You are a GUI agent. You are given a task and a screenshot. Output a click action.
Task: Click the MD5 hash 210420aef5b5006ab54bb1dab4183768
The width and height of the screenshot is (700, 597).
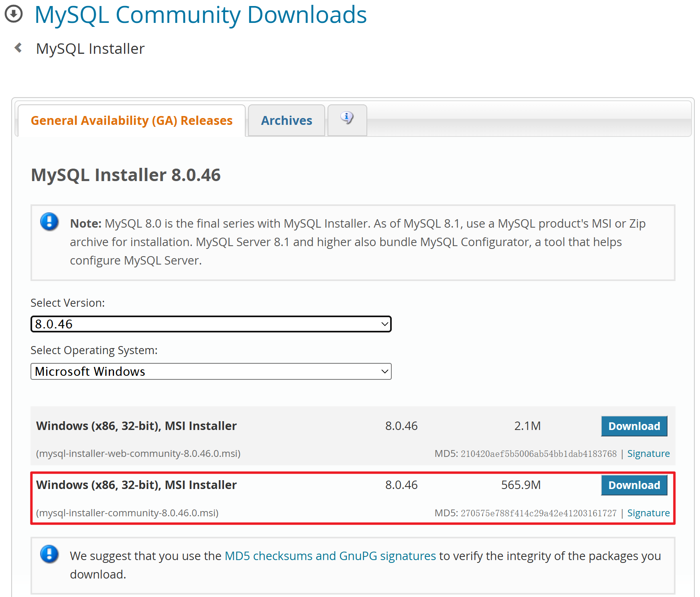pos(539,454)
